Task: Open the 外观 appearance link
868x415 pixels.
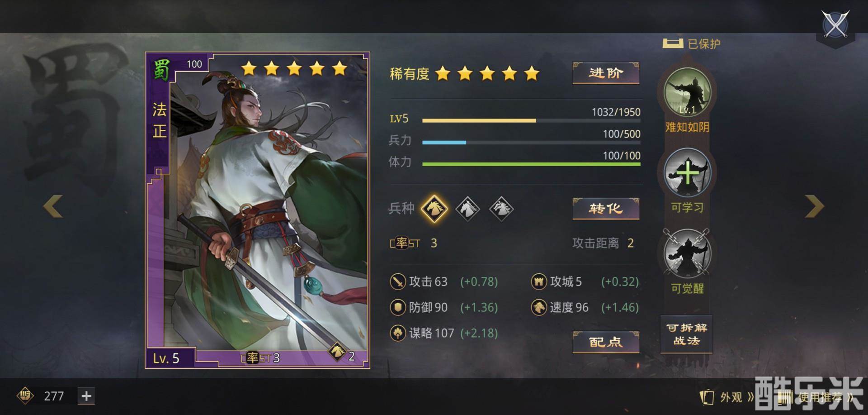Action: pos(726,397)
